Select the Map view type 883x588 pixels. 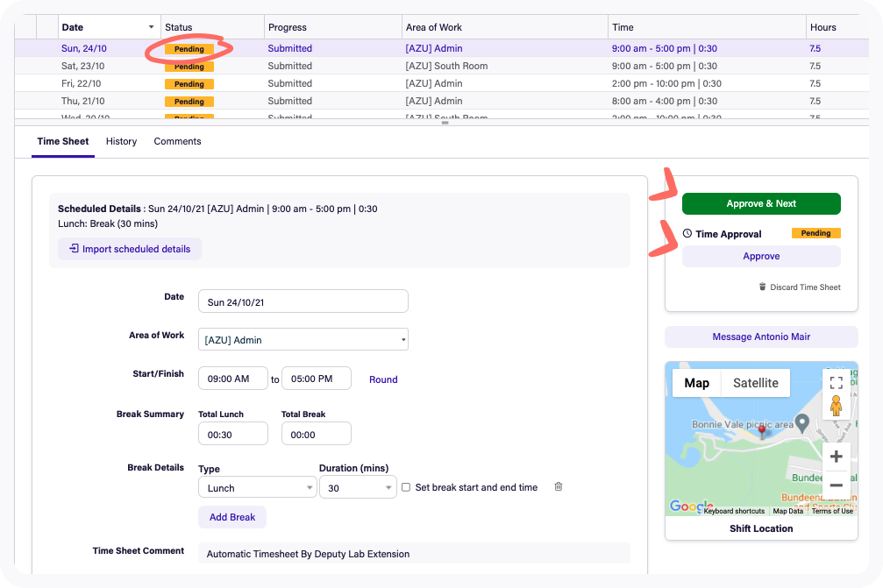[696, 383]
